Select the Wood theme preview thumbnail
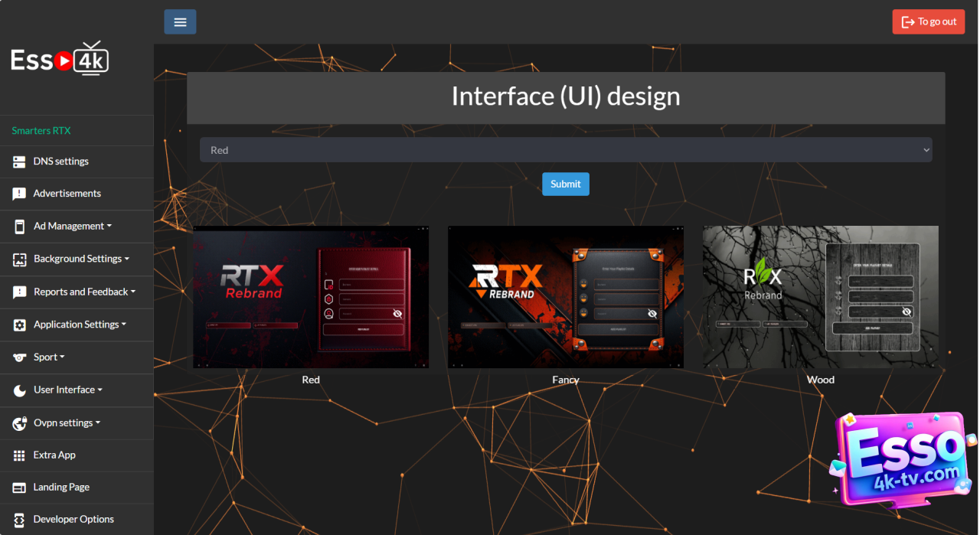Image resolution: width=980 pixels, height=535 pixels. coord(820,297)
